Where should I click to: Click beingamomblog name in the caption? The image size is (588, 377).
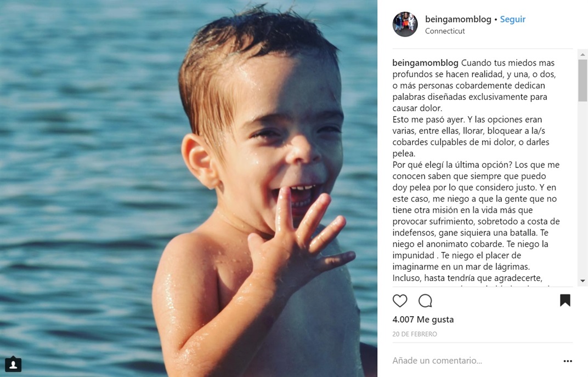(x=425, y=63)
